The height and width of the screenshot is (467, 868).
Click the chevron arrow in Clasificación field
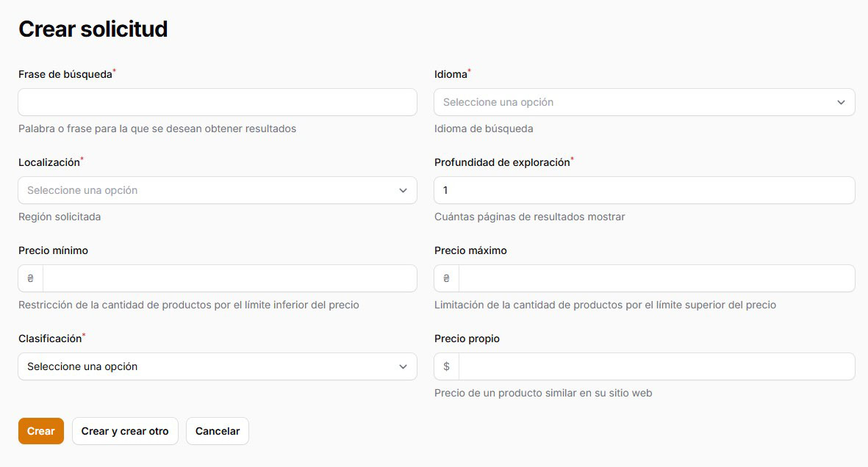coord(403,366)
